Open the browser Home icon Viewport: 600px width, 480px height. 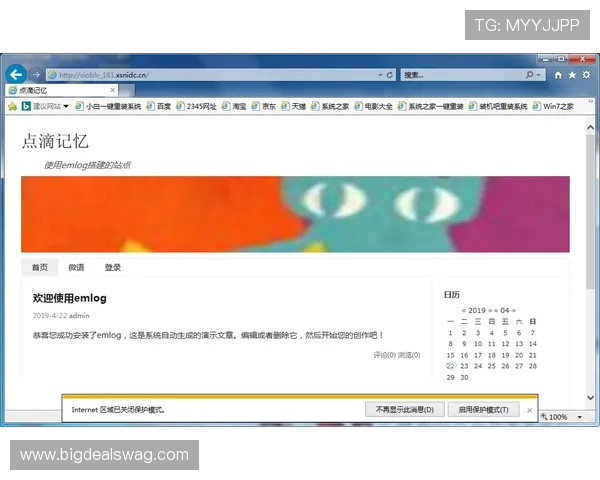(x=558, y=75)
